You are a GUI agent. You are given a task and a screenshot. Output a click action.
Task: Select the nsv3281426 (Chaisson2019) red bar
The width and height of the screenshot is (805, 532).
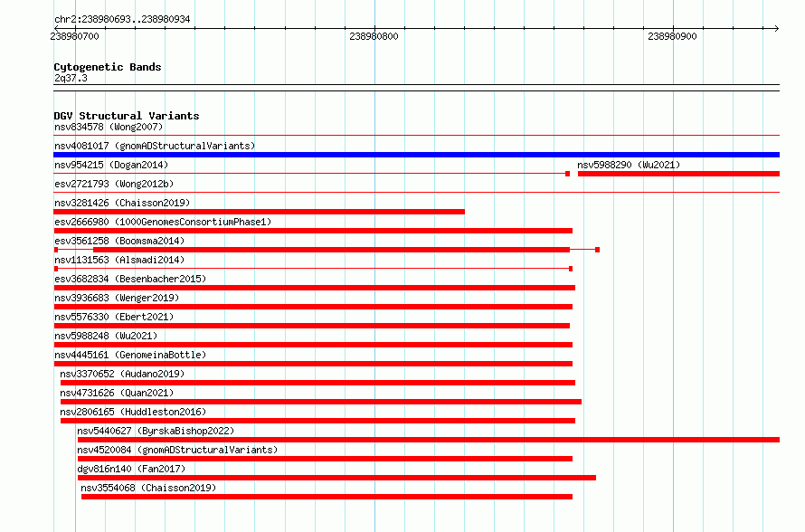pos(260,212)
